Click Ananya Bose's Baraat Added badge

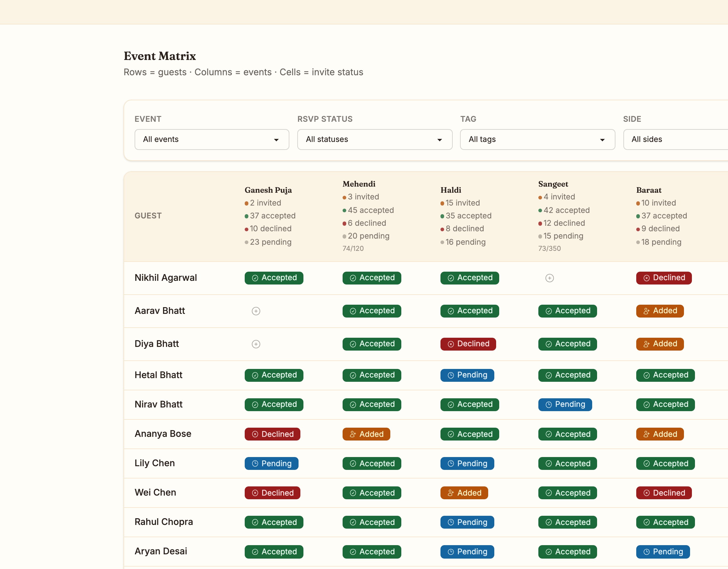click(x=660, y=434)
